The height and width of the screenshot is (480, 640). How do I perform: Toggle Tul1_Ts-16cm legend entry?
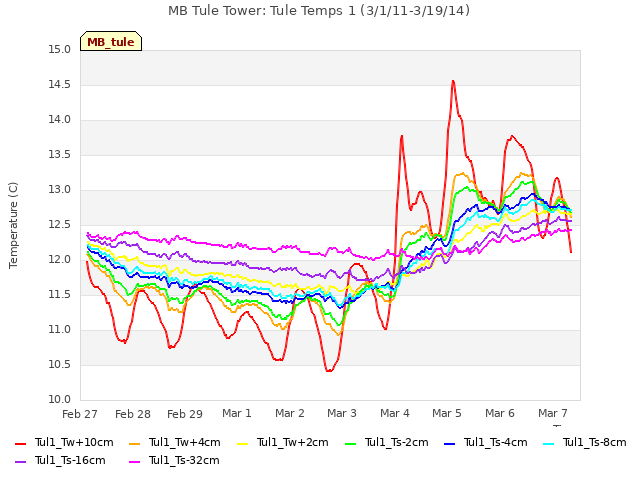(60, 461)
